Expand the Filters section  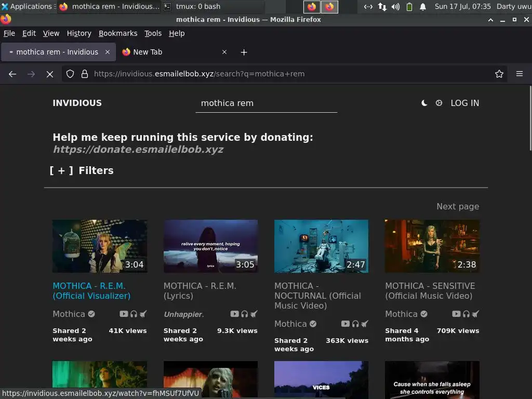pyautogui.click(x=82, y=170)
